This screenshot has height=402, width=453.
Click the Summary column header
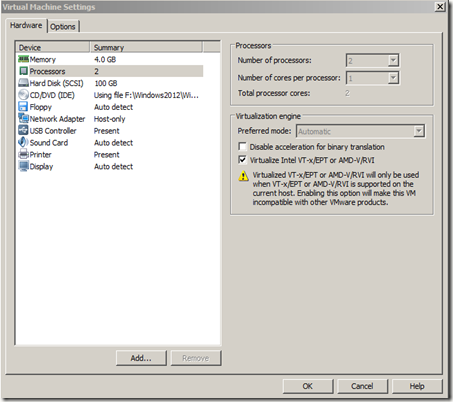pyautogui.click(x=146, y=47)
